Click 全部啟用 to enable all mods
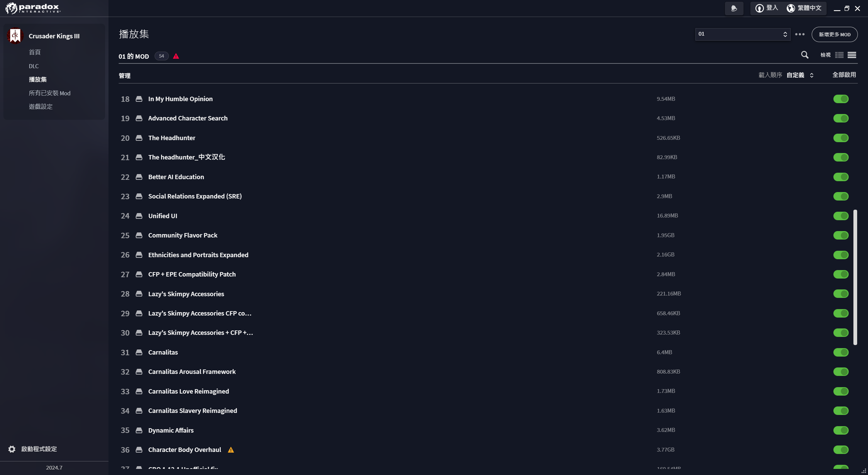The image size is (868, 475). 844,75
